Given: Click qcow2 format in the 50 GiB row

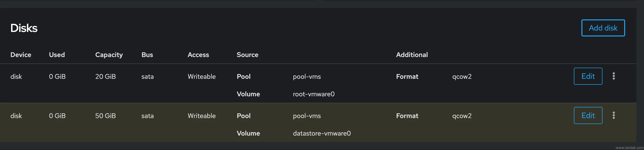Looking at the screenshot, I should (x=462, y=116).
